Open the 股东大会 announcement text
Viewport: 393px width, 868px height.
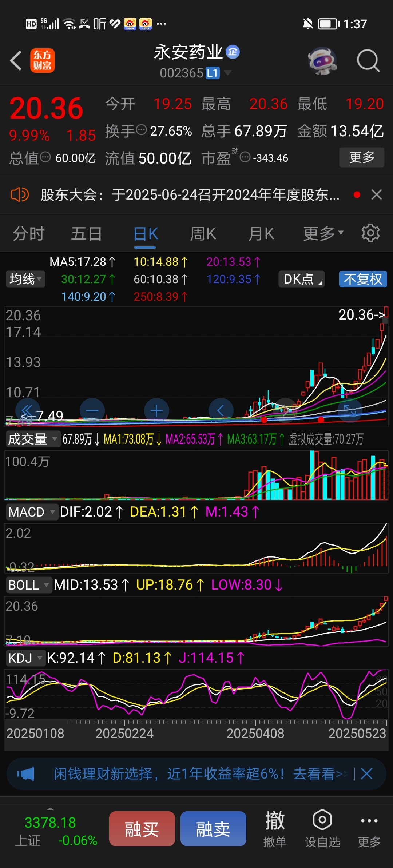(x=190, y=195)
